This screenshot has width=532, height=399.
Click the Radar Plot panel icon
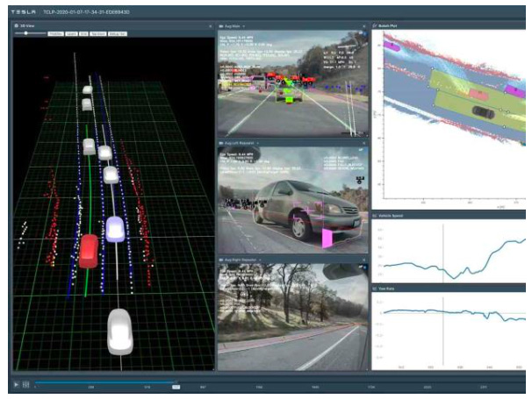pyautogui.click(x=377, y=26)
